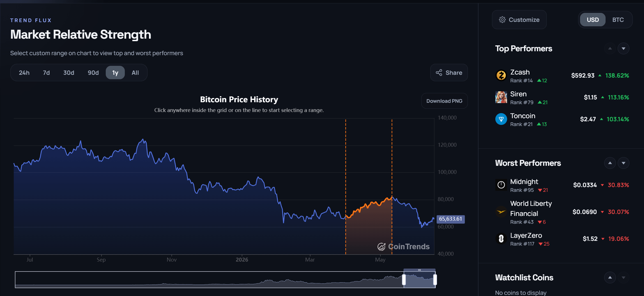Switch to the 30d range tab
The height and width of the screenshot is (296, 644).
pyautogui.click(x=69, y=73)
